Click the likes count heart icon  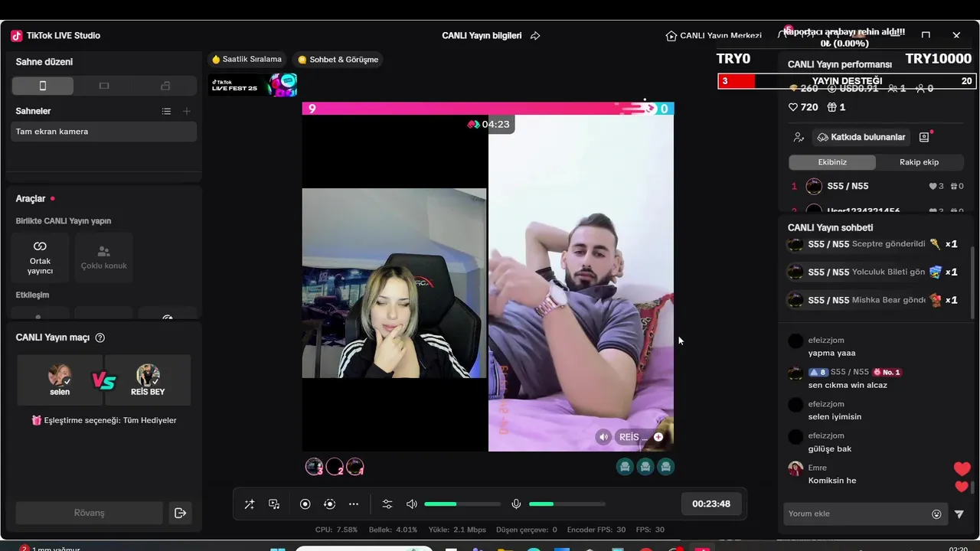click(x=793, y=107)
